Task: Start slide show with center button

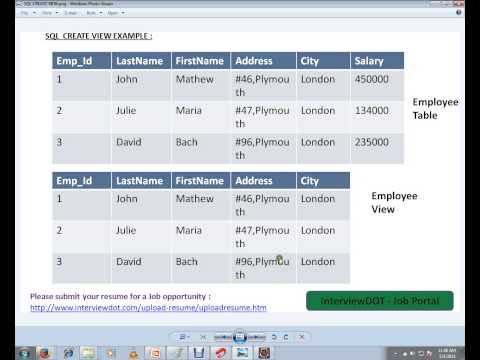Action: click(x=240, y=337)
